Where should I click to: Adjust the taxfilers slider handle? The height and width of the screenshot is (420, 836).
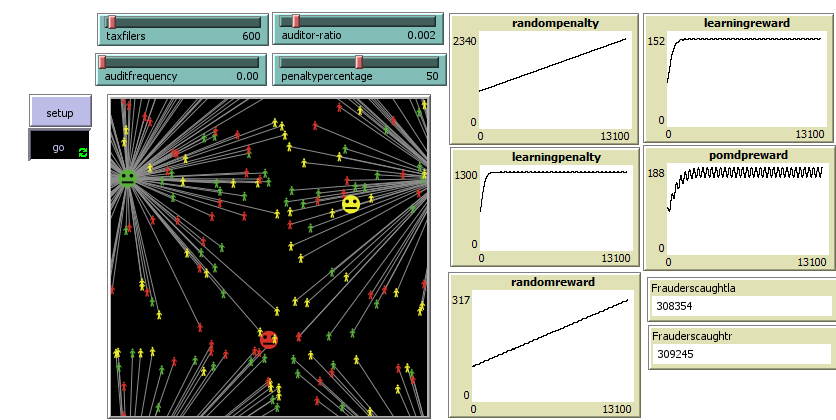coord(112,21)
